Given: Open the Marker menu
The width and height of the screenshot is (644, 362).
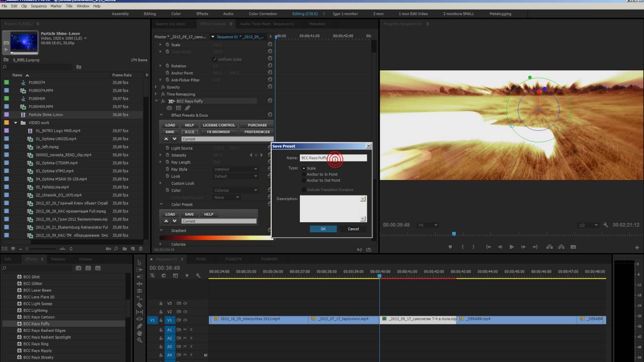Looking at the screenshot, I should 56,6.
